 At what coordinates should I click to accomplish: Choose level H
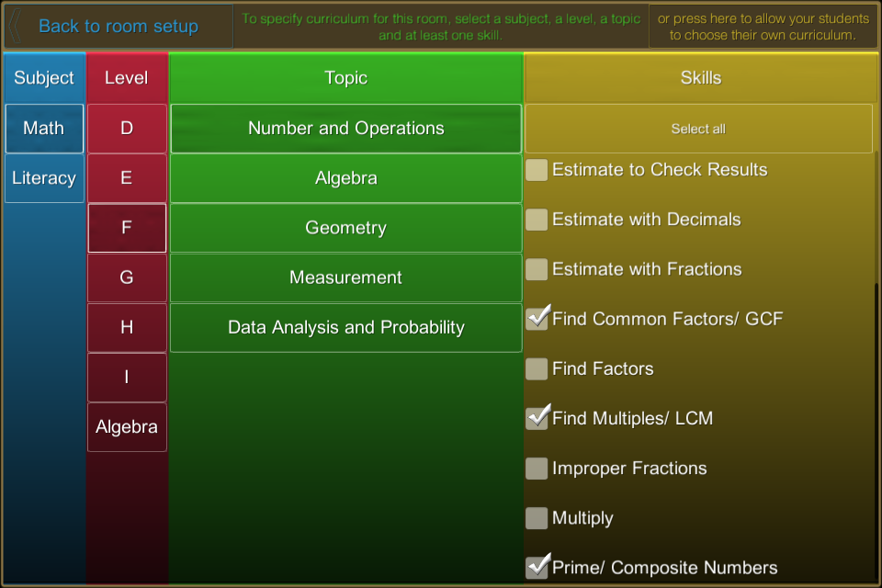[x=127, y=327]
